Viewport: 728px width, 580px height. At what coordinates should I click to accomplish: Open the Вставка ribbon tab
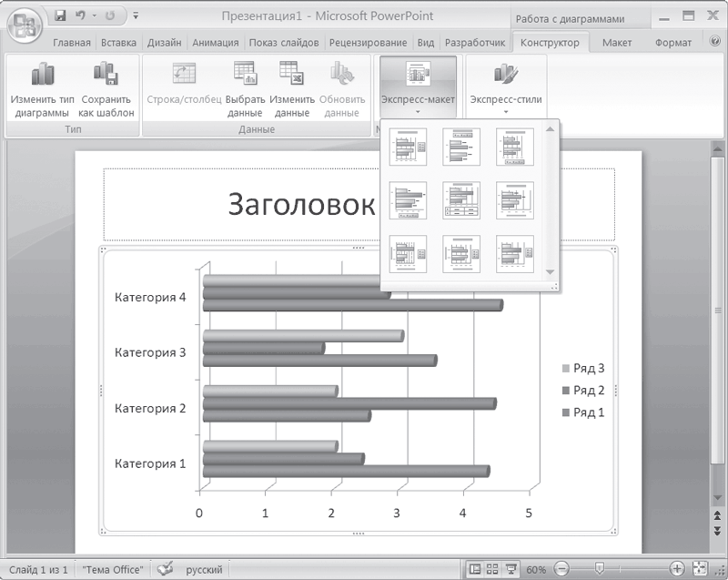click(x=119, y=43)
